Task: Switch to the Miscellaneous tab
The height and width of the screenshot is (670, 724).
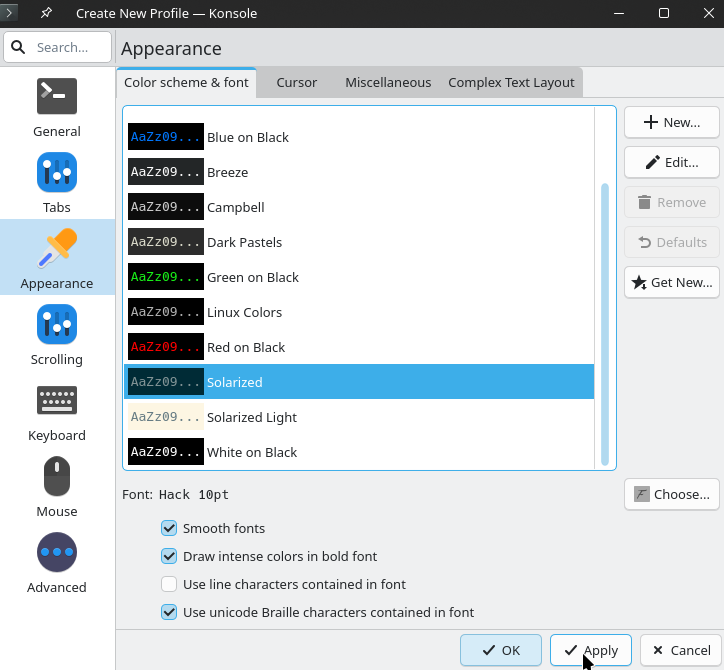Action: (x=388, y=83)
